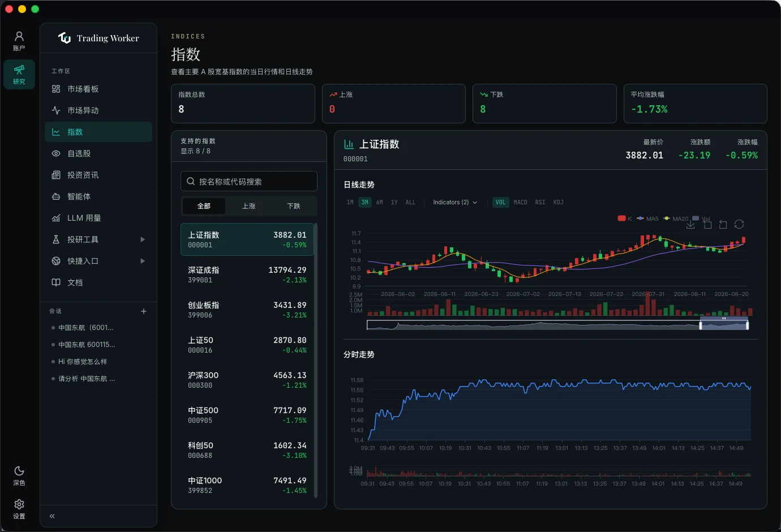Switch chart range to ALL
Viewport: 781px width, 532px height.
pyautogui.click(x=411, y=202)
